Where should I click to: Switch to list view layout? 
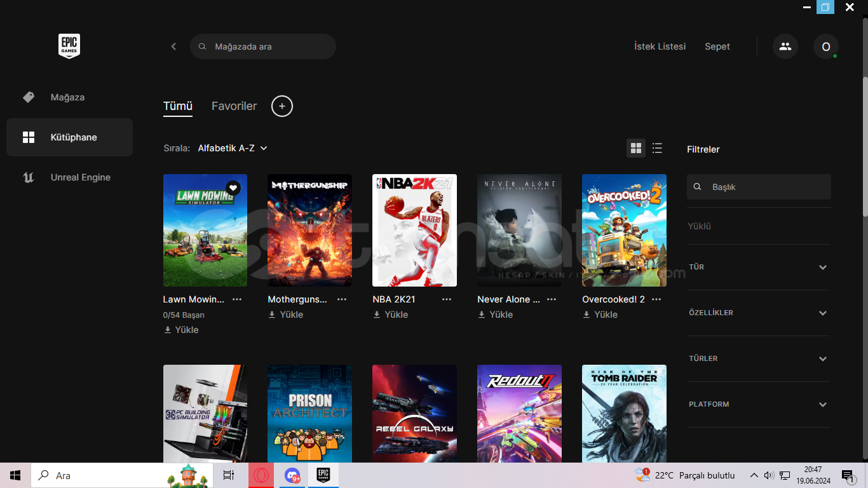click(657, 149)
